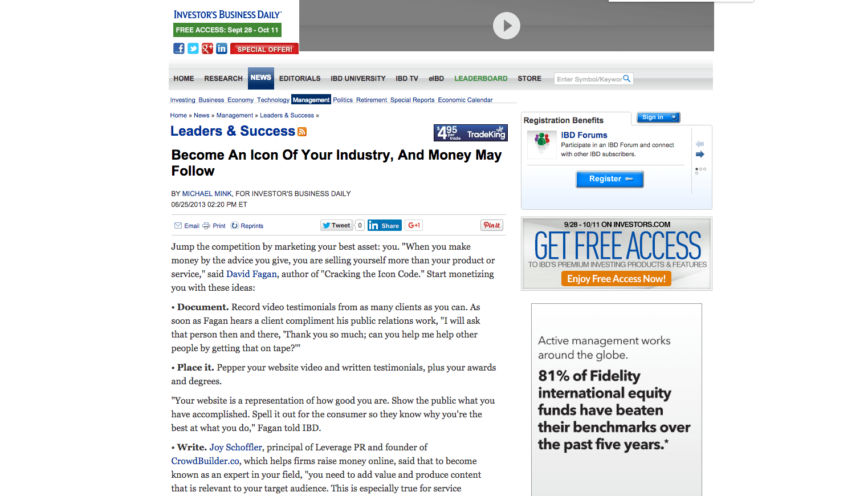Open the LinkedIn icon in header
The image size is (868, 496).
coord(222,48)
